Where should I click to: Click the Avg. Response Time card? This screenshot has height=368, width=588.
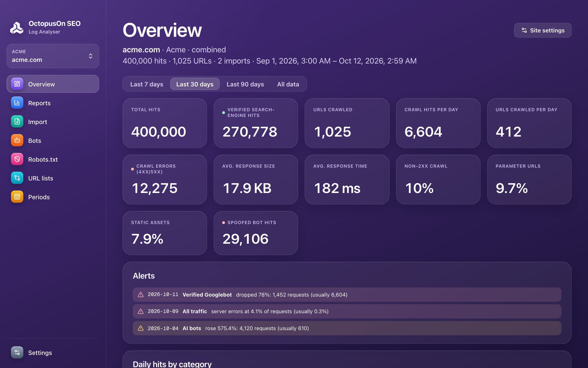(347, 179)
